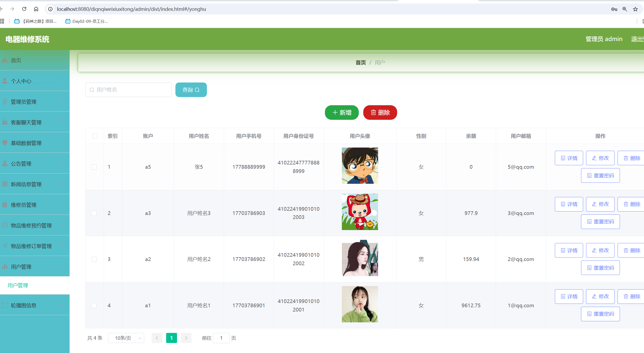Click the person icon beside 个人中心
Screen dimensions: 644x353
pyautogui.click(x=5, y=81)
